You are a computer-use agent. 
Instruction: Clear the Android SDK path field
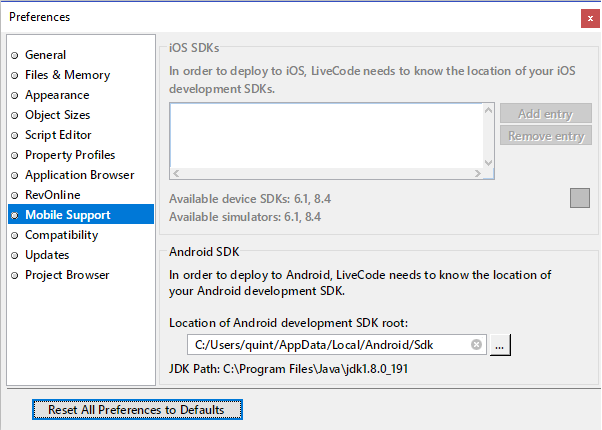(x=477, y=344)
